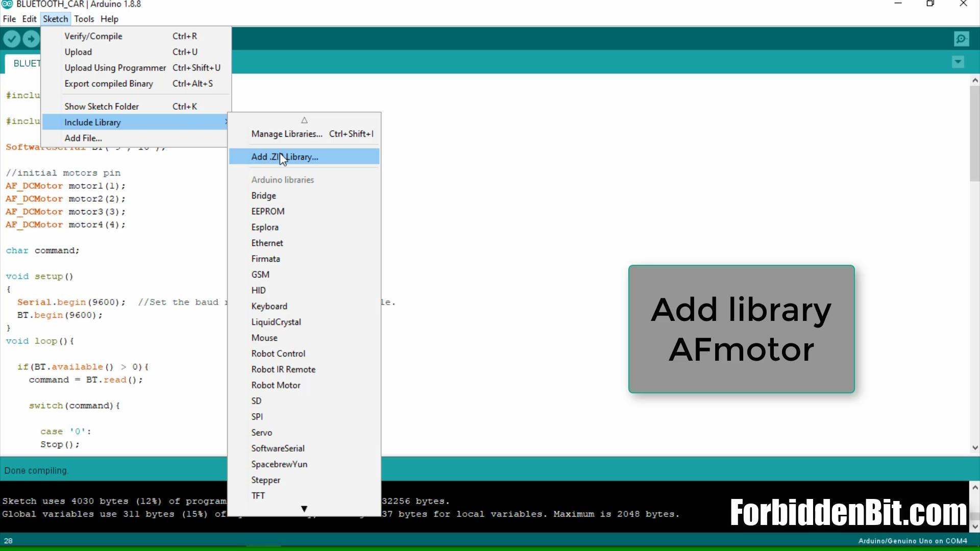Click the Upload arrow toolbar icon
This screenshot has height=551, width=980.
31,39
